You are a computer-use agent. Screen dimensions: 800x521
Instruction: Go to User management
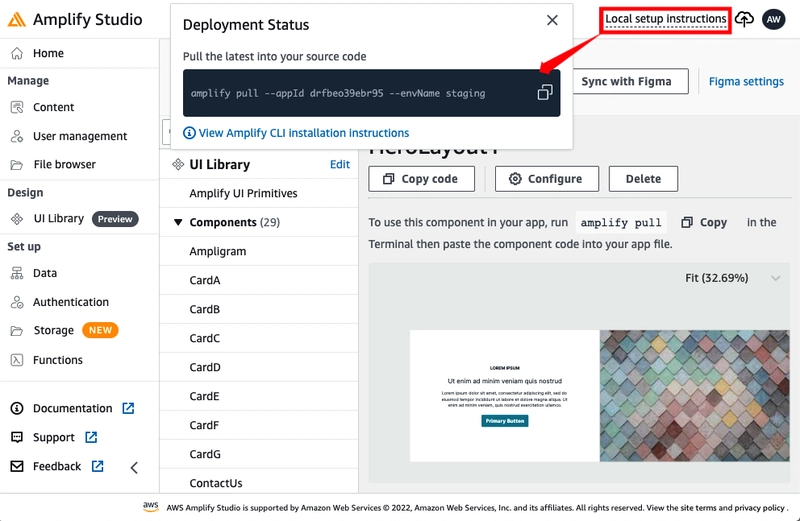tap(80, 136)
